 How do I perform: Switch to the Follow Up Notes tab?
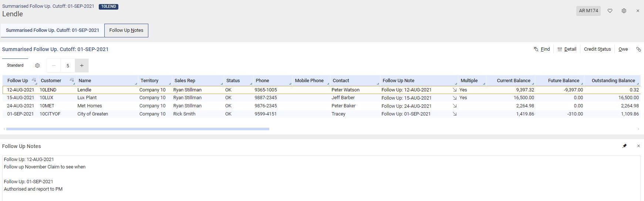click(126, 30)
